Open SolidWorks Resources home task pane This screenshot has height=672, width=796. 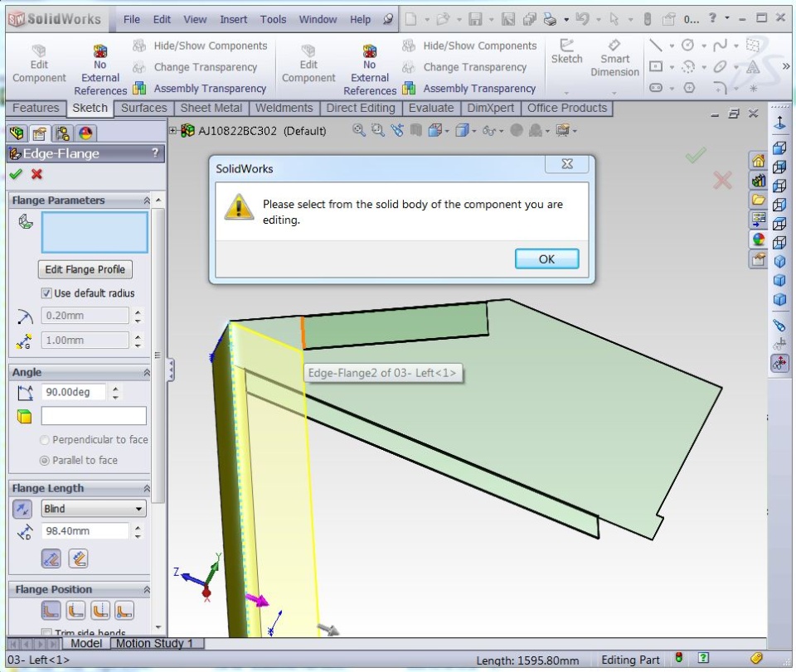click(x=758, y=162)
